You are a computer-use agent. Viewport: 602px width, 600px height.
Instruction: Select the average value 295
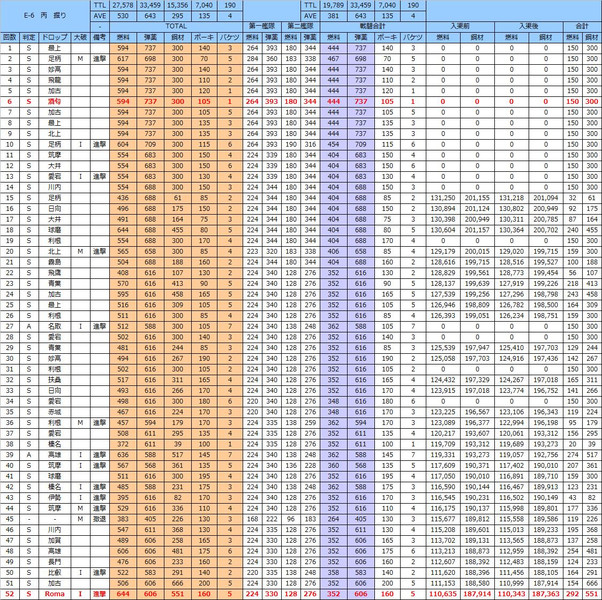[x=177, y=16]
